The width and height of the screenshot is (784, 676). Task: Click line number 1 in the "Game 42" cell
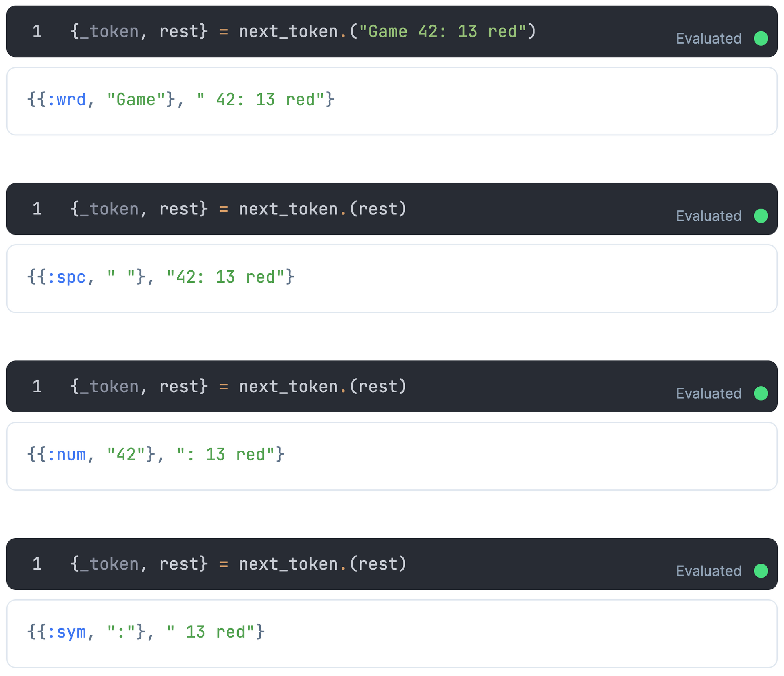[37, 31]
